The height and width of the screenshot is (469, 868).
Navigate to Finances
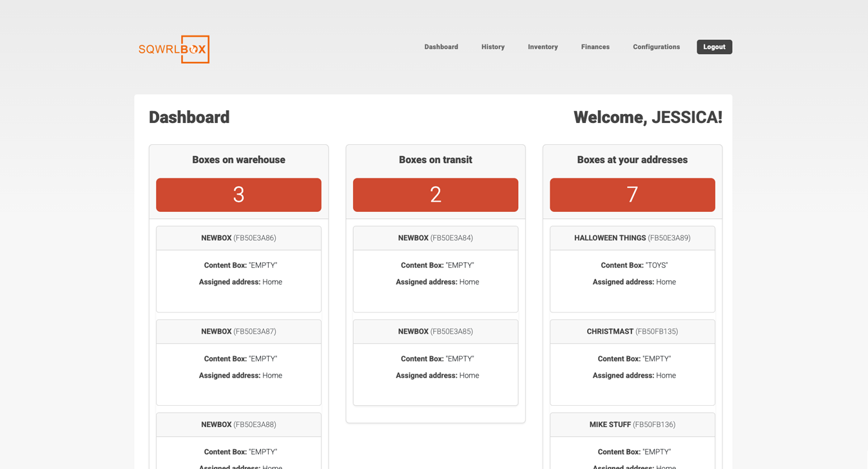tap(595, 47)
